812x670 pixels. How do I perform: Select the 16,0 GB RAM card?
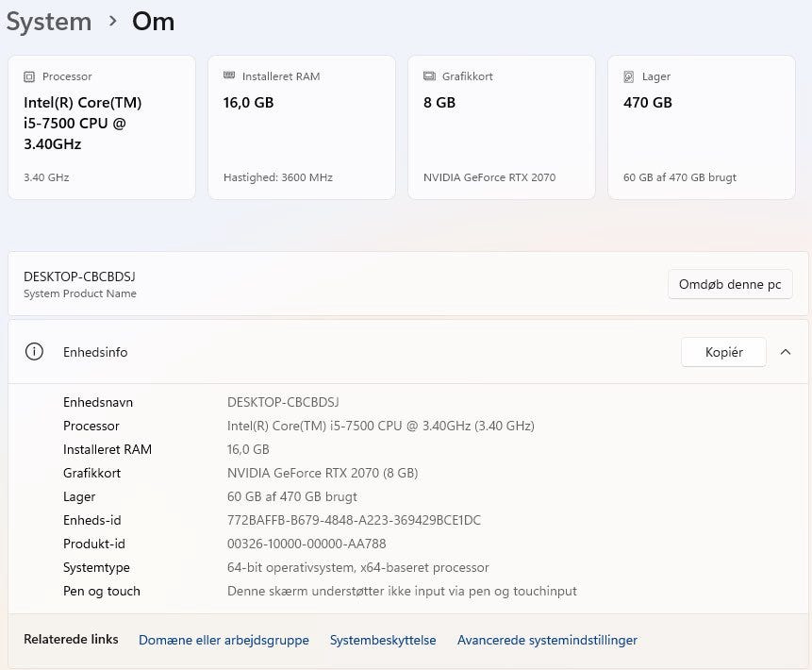coord(302,127)
